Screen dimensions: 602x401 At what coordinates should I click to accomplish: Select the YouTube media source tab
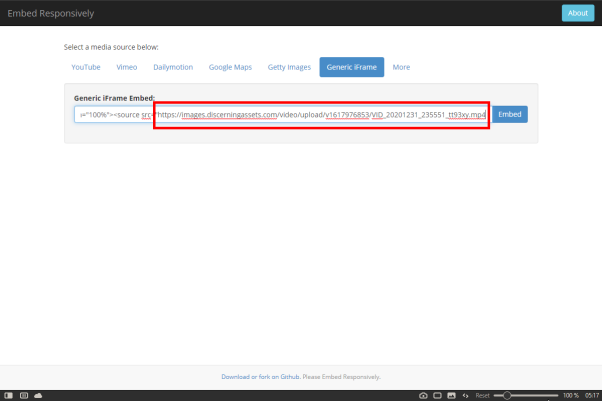pos(86,67)
